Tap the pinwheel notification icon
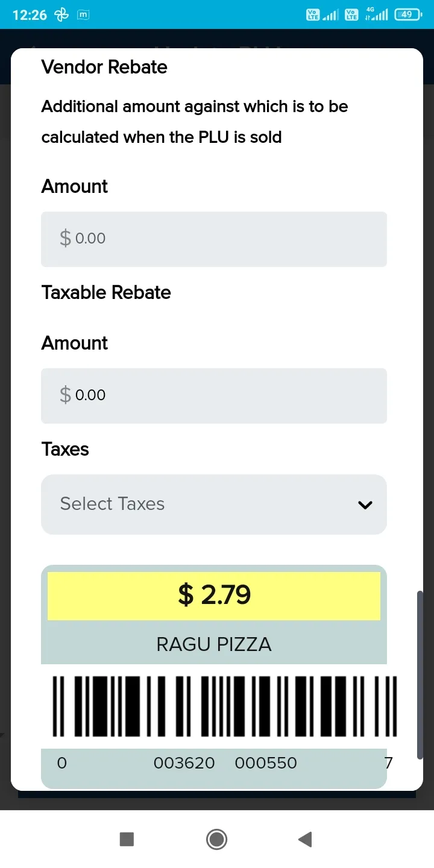This screenshot has width=434, height=868. 61,15
